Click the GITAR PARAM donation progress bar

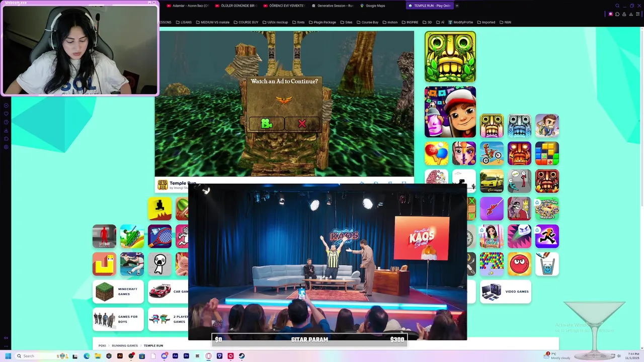click(x=309, y=339)
